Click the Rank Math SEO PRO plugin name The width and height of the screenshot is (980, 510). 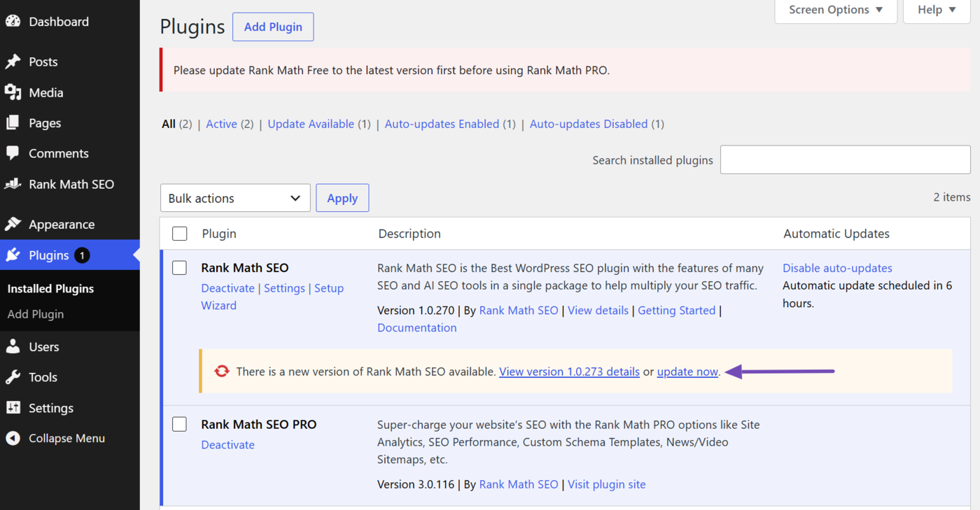click(259, 424)
